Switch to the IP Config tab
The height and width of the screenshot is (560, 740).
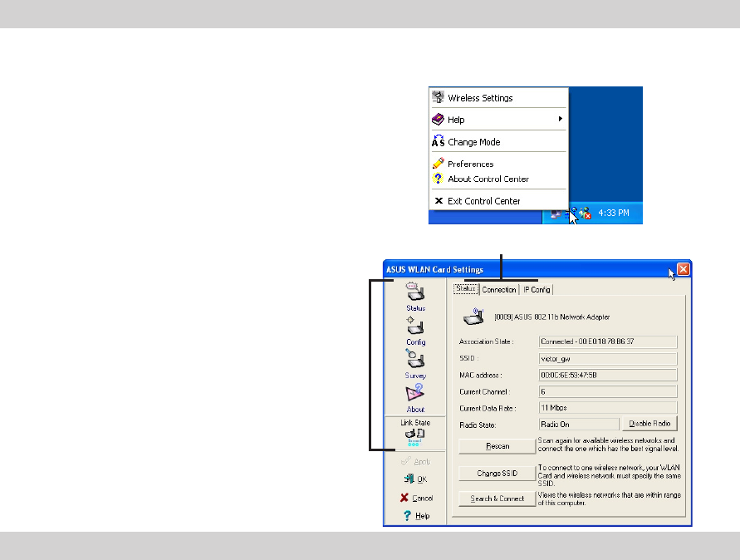(x=537, y=289)
